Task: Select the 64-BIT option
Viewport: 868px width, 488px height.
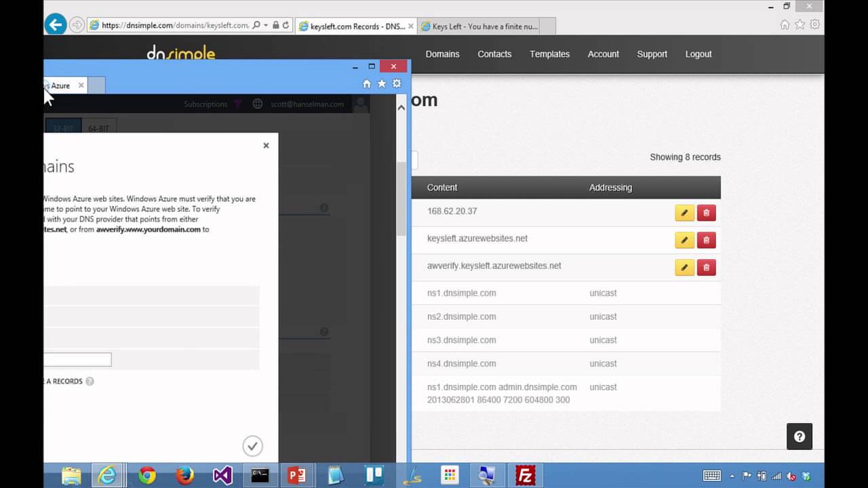Action: click(x=99, y=128)
